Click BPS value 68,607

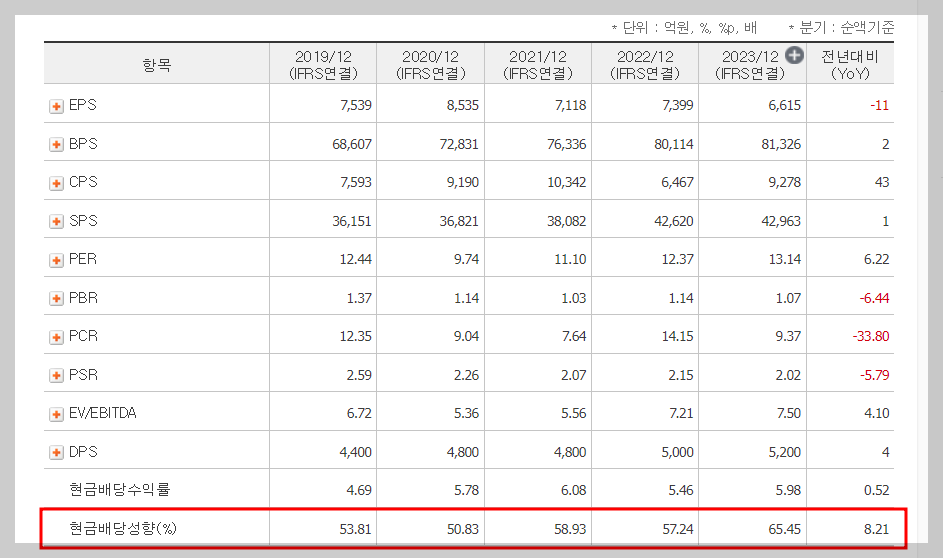coord(352,144)
